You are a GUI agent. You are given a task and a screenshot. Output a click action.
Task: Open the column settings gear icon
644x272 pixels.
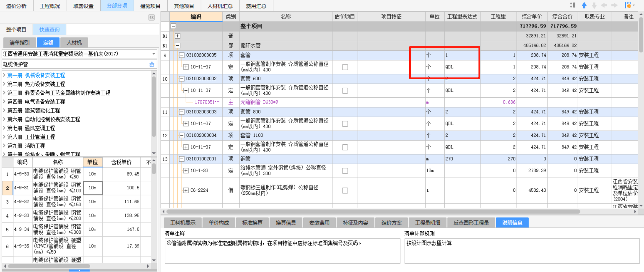click(629, 5)
